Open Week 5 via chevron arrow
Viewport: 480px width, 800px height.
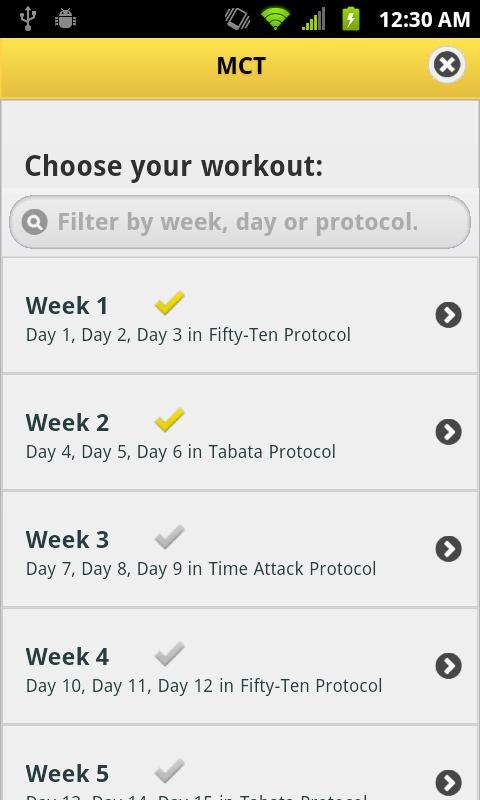pos(448,783)
